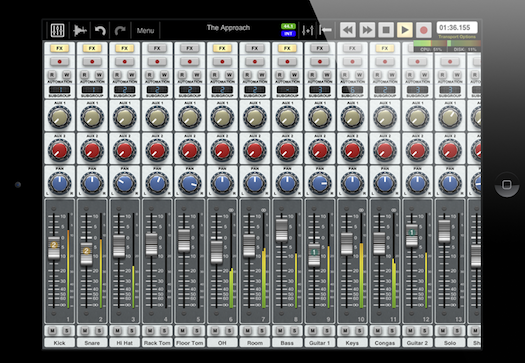
Task: Arm the Kick channel for recording
Action: pos(60,62)
